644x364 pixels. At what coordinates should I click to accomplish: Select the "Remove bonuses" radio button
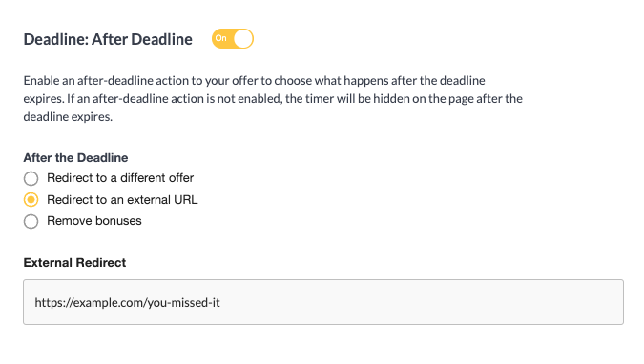tap(31, 221)
